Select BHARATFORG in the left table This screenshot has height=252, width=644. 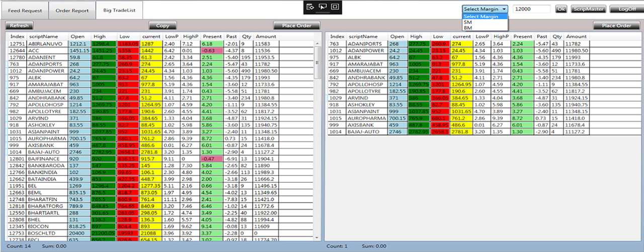pos(160,206)
